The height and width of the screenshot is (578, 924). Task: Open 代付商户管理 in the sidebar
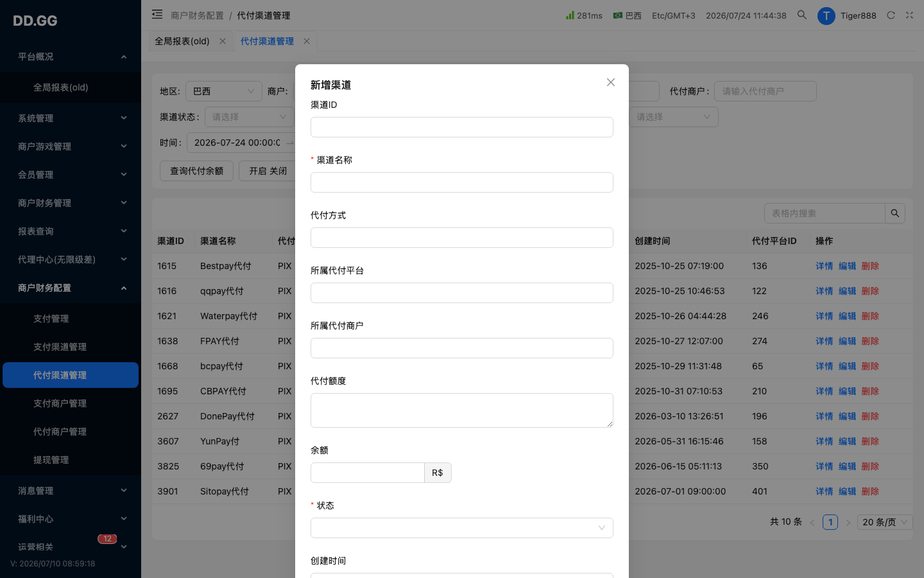coord(71,432)
